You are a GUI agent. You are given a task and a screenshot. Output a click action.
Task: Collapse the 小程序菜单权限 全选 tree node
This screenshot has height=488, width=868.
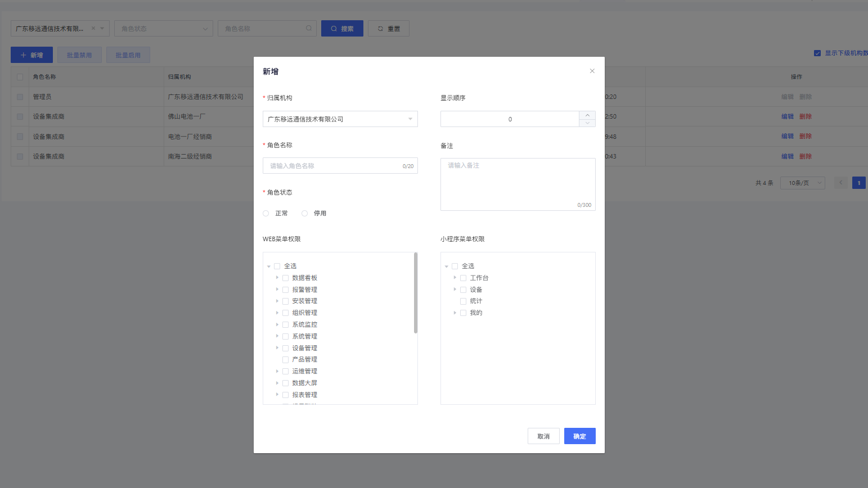447,266
